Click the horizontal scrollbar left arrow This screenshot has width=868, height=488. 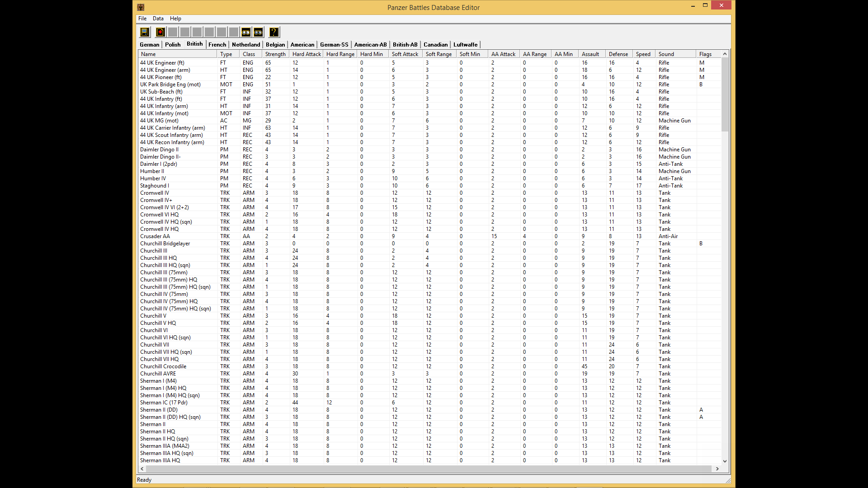[x=142, y=469]
